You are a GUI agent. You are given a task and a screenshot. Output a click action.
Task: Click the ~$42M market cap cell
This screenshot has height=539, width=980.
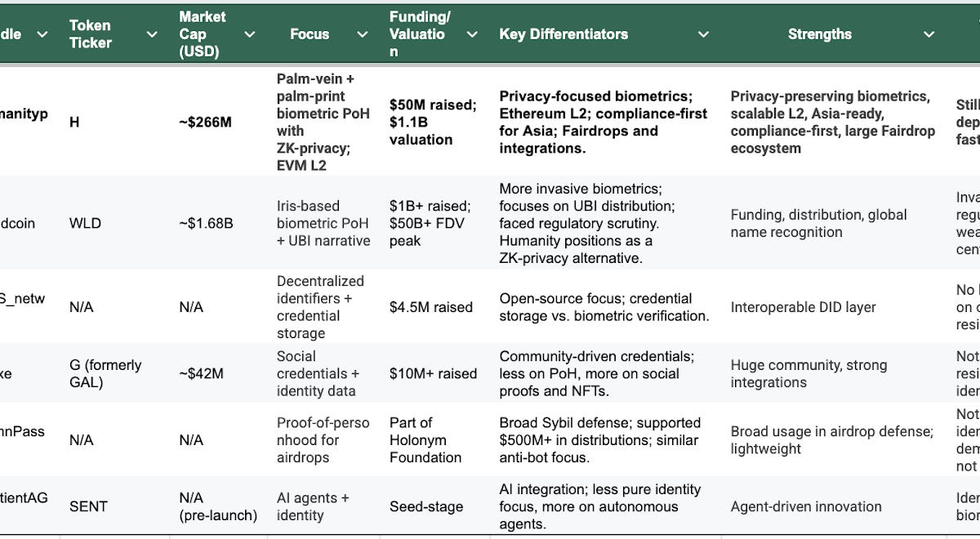201,373
